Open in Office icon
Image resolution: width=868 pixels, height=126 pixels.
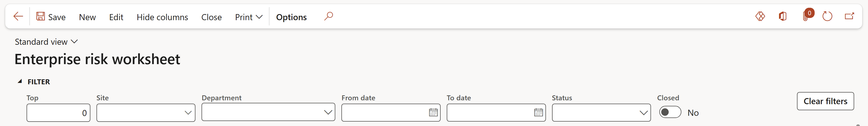pos(782,16)
